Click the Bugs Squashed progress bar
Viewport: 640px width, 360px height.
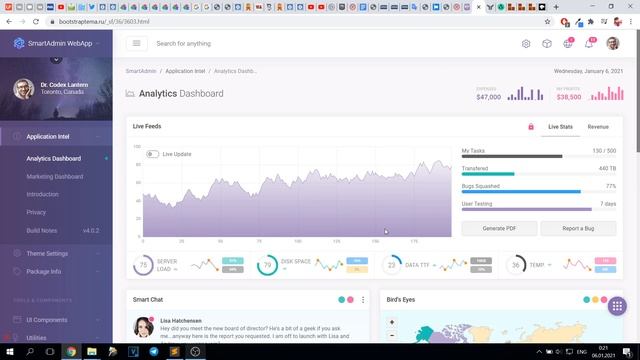539,192
